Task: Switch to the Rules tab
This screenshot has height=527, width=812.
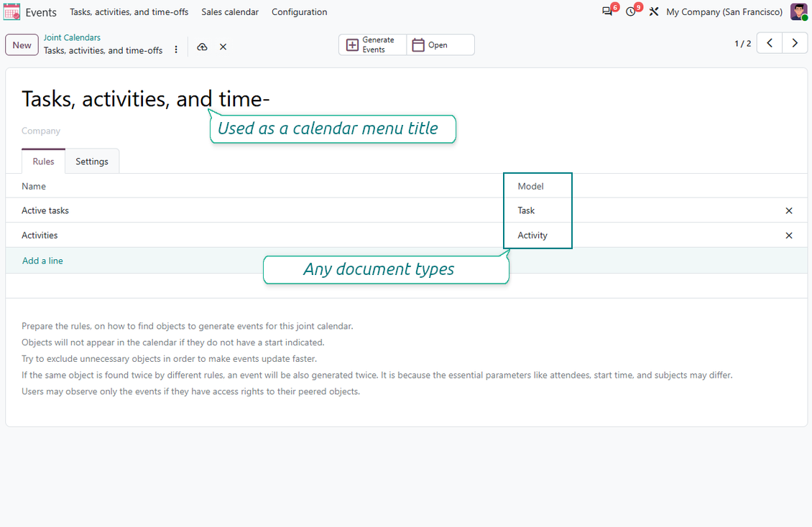Action: click(44, 162)
